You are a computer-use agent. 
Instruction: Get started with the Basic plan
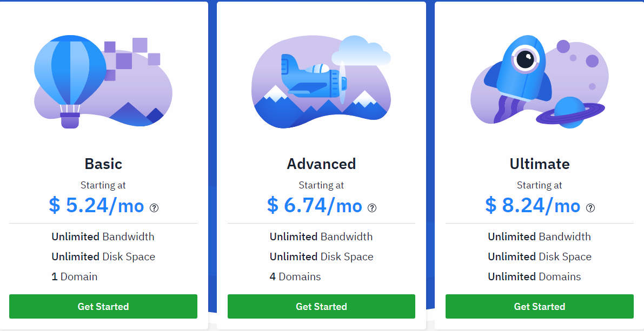pos(103,306)
